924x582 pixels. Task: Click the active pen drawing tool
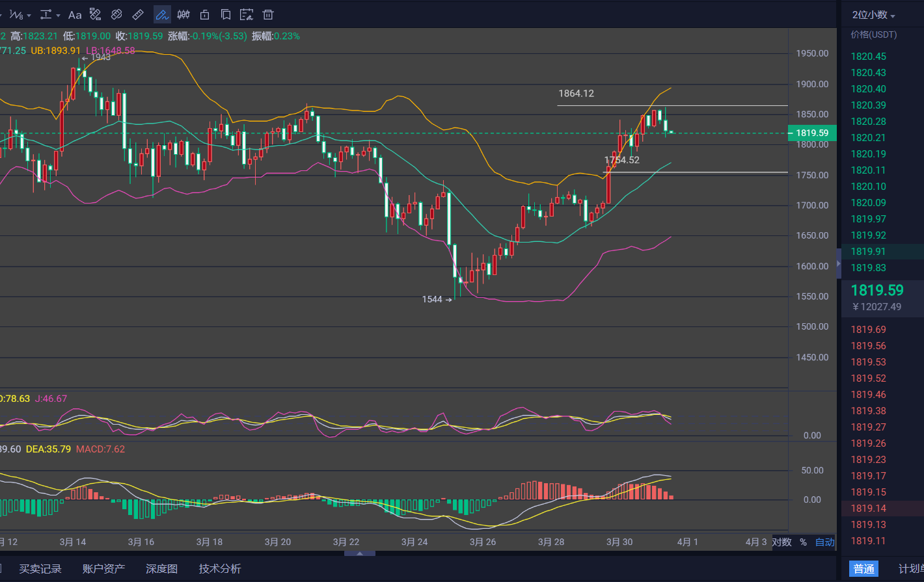point(161,14)
